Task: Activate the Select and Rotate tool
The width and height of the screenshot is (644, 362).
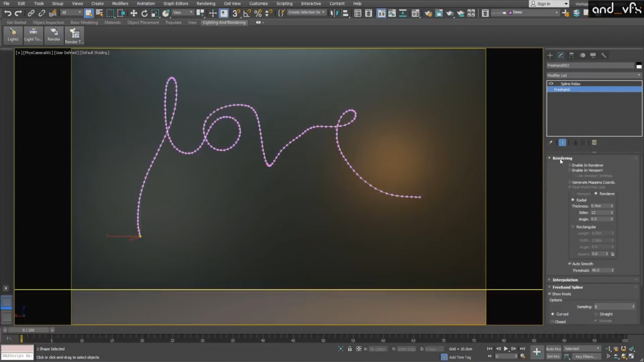Action: coord(144,13)
